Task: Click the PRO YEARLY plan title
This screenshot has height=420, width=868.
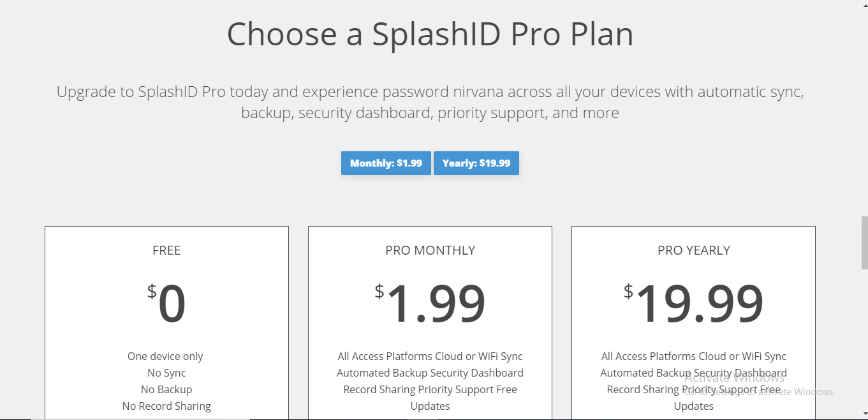Action: click(x=694, y=250)
